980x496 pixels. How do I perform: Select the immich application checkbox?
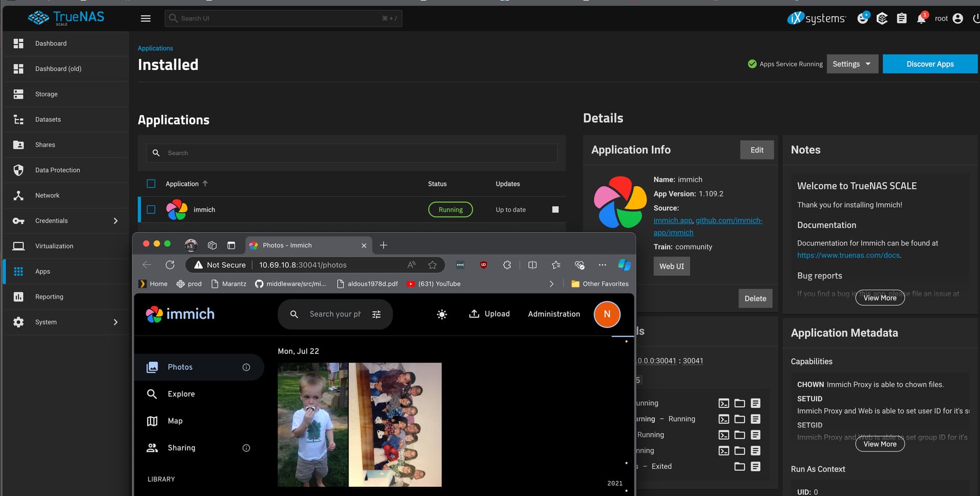151,210
